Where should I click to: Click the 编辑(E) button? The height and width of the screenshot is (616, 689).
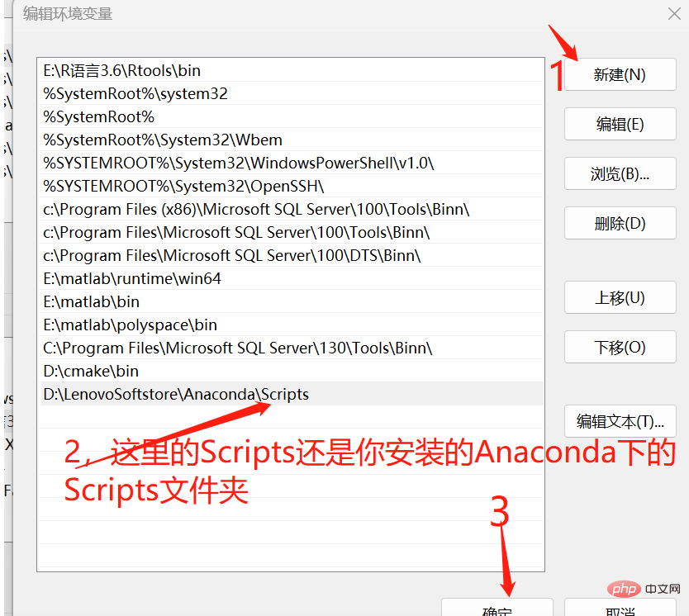pos(620,124)
